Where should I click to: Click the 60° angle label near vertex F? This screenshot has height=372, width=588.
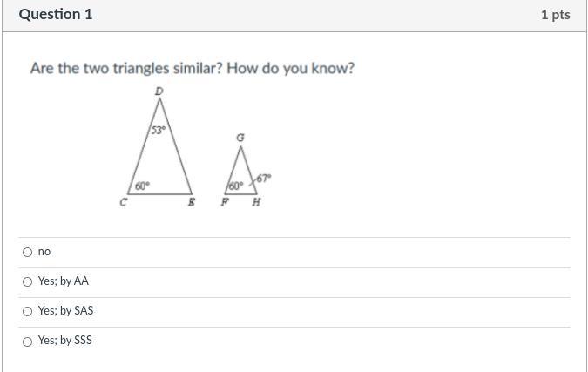coord(236,186)
